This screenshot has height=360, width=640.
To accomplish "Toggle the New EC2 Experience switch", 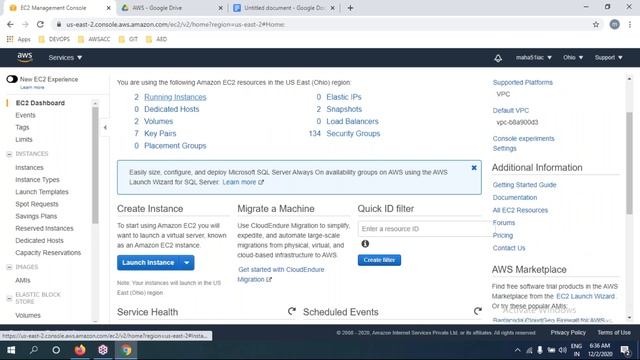I will pyautogui.click(x=12, y=79).
